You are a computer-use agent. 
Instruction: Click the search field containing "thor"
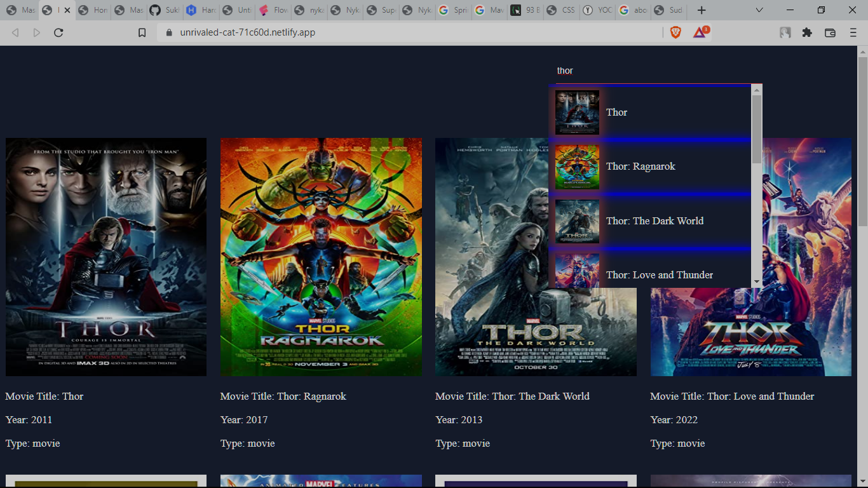[x=648, y=71]
